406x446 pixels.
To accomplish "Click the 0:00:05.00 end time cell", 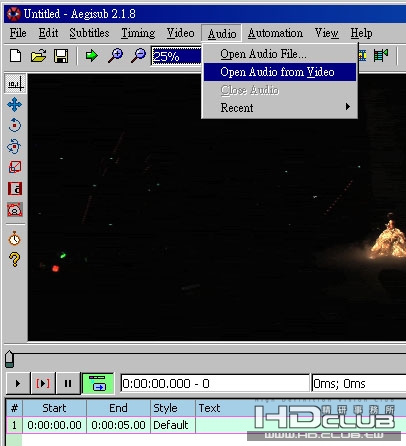I will 118,425.
